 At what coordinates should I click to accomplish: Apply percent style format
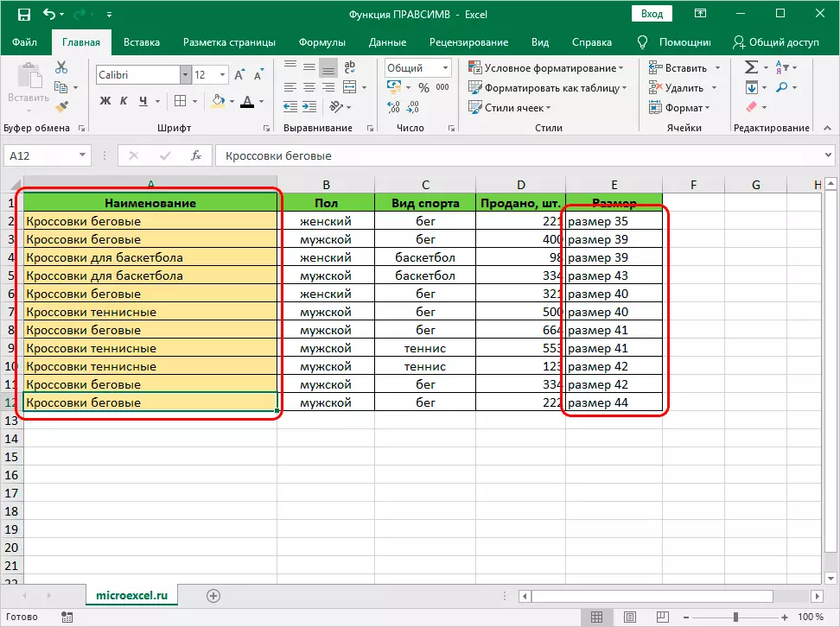point(424,87)
